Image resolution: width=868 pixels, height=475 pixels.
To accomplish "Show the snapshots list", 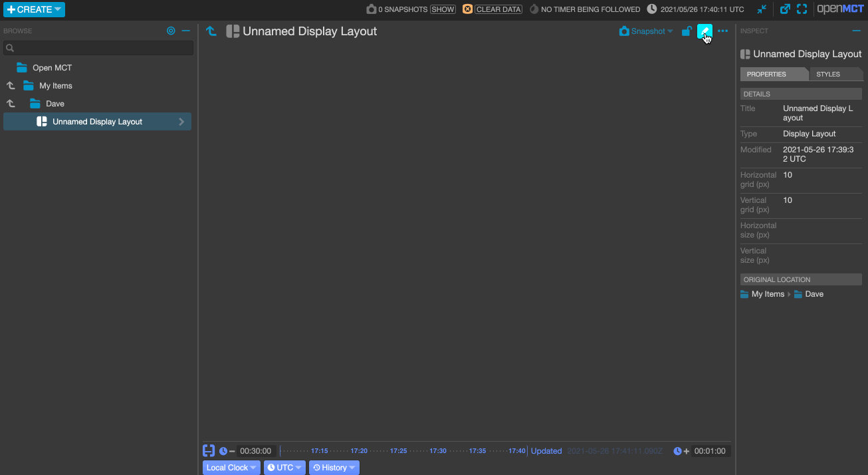I will [443, 9].
